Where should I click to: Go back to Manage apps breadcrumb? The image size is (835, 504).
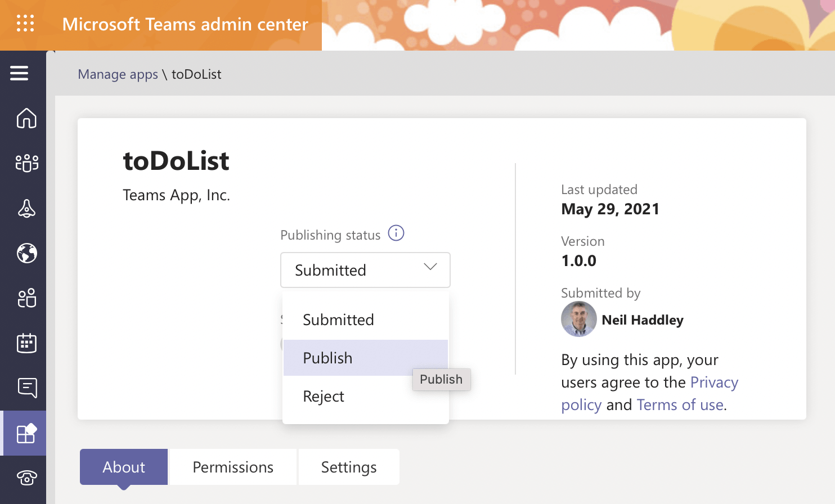118,74
